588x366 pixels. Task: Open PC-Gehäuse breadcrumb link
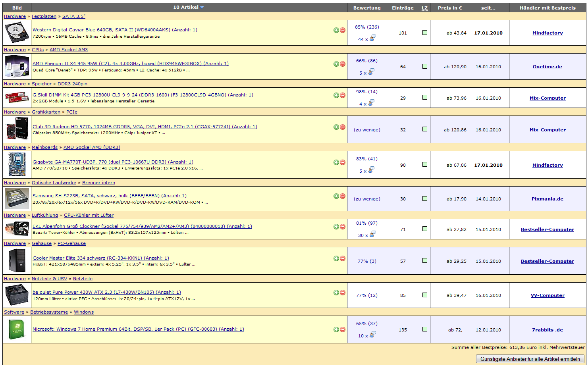71,243
